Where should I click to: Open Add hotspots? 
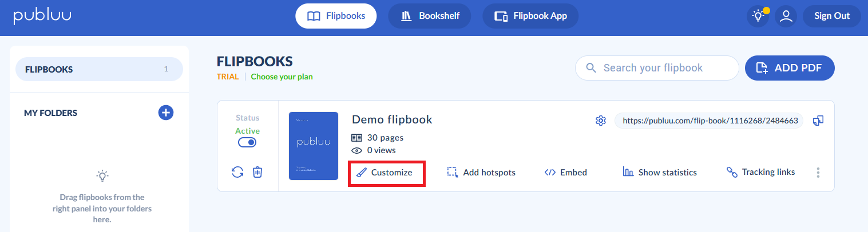(x=481, y=172)
